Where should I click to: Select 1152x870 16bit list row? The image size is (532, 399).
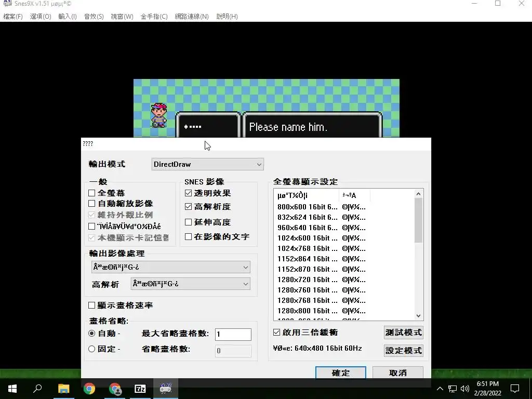322,270
